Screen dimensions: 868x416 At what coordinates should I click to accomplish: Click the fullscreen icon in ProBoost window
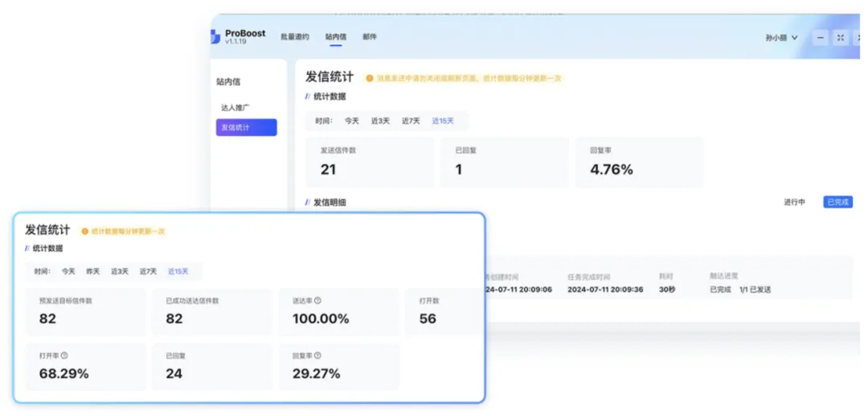tap(841, 38)
